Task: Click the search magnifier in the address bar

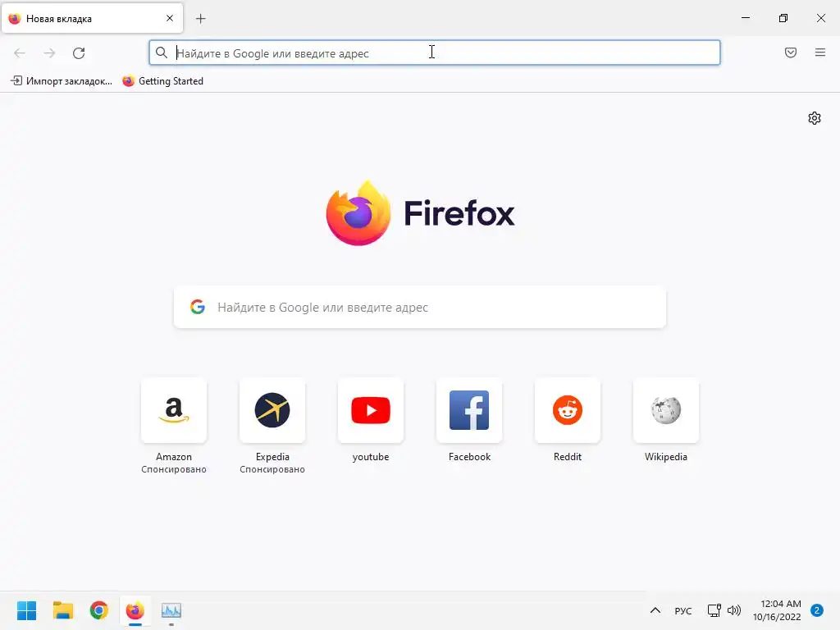Action: click(162, 52)
